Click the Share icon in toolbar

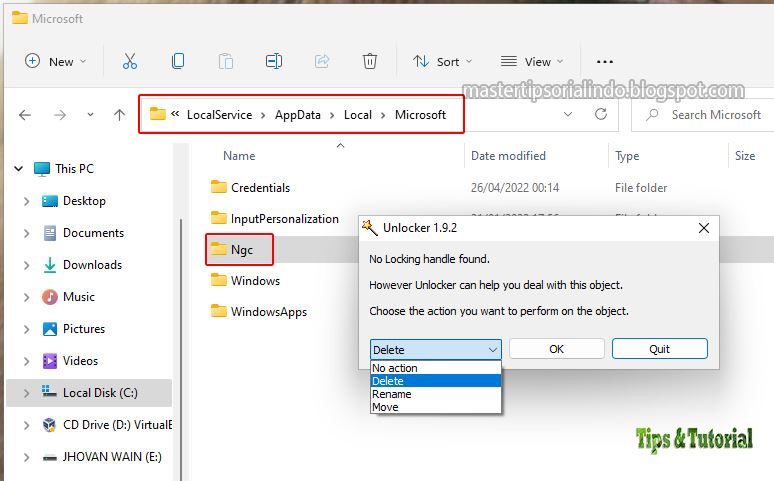pos(322,61)
